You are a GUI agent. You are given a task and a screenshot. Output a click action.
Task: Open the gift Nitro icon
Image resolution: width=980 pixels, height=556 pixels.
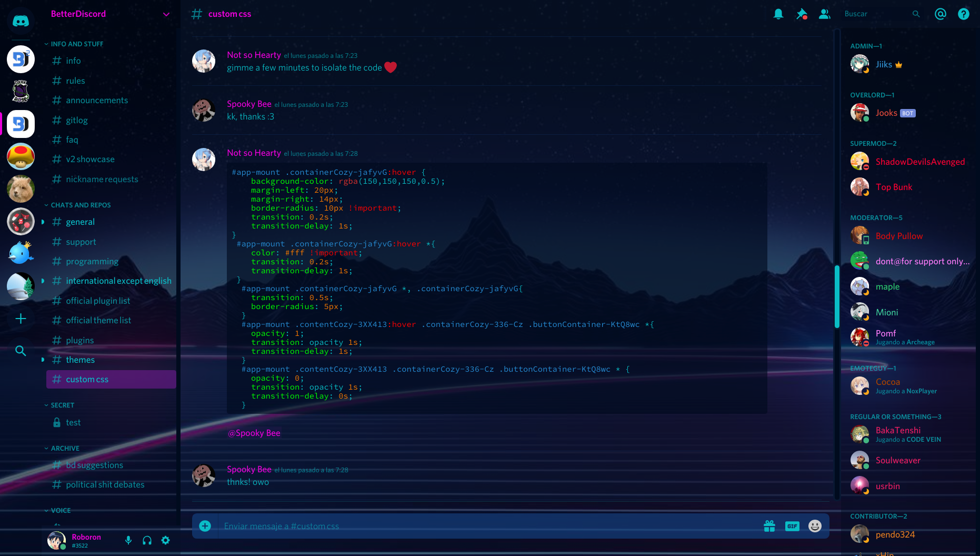pos(769,526)
